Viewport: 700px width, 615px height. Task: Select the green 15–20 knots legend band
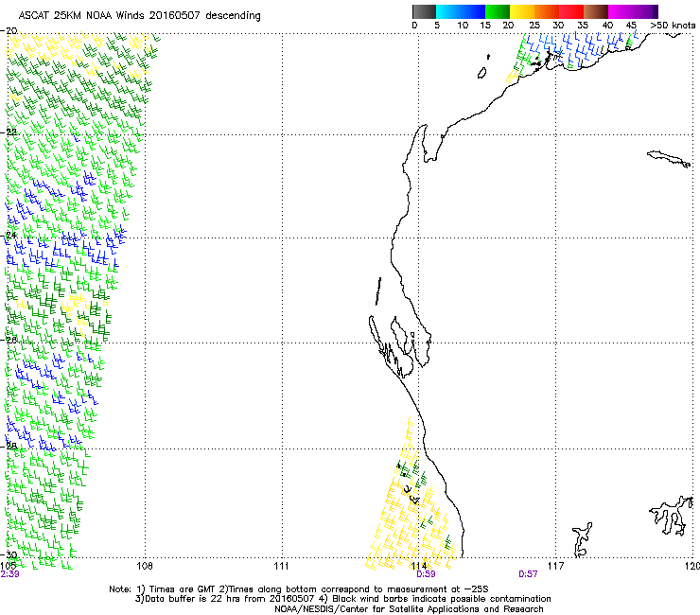pyautogui.click(x=498, y=11)
